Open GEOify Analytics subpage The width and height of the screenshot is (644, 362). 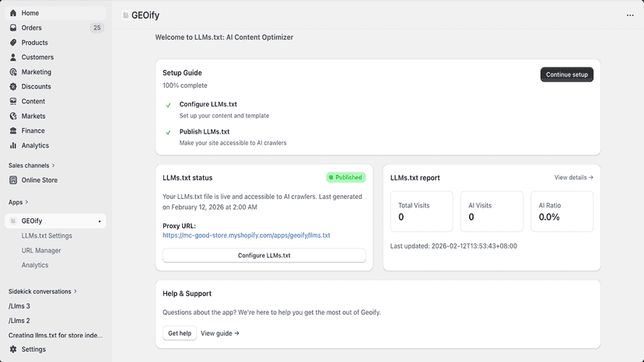click(x=35, y=265)
